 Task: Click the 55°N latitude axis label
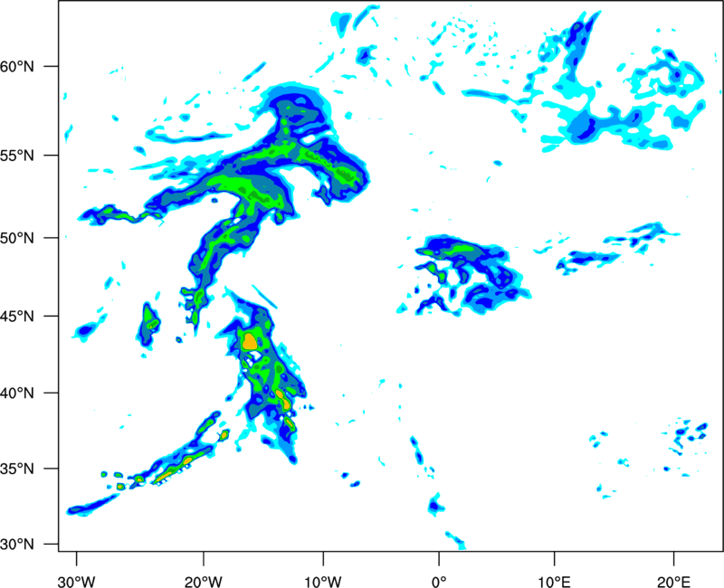[x=17, y=156]
